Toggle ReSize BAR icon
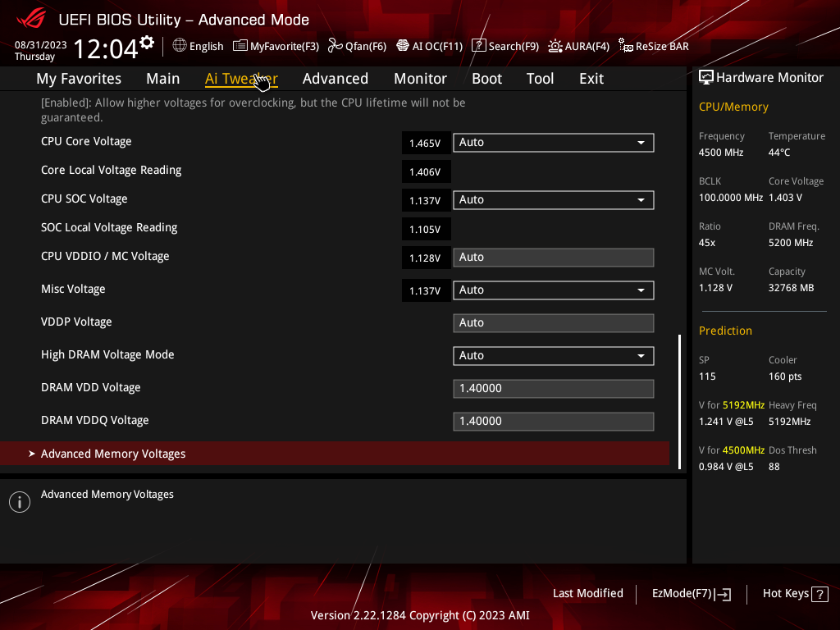The width and height of the screenshot is (840, 630). (x=626, y=46)
